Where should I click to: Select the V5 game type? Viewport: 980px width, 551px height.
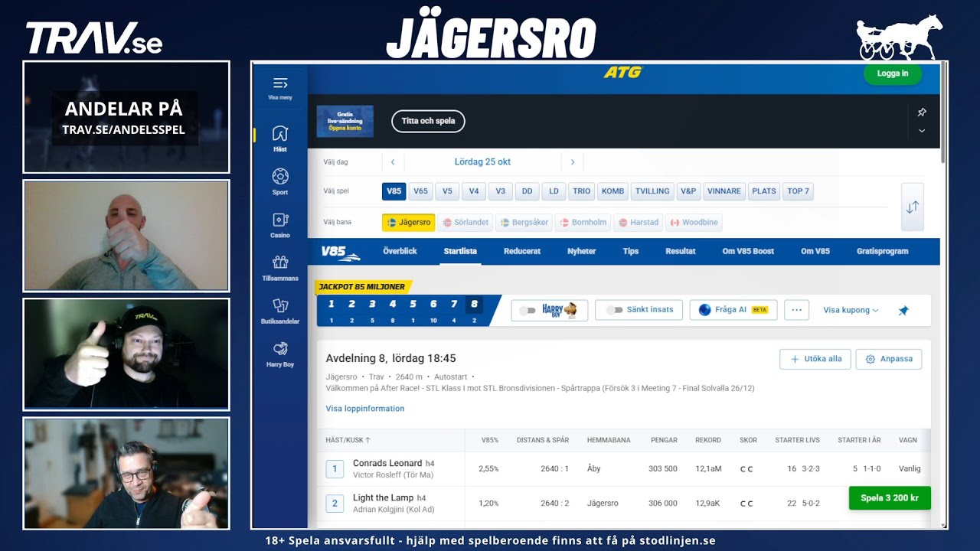click(447, 191)
